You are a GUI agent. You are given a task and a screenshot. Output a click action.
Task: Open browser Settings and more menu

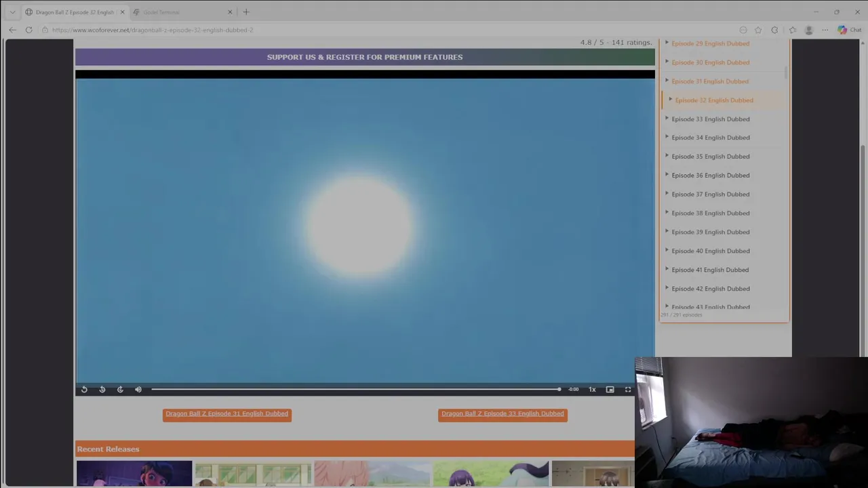[x=825, y=30]
